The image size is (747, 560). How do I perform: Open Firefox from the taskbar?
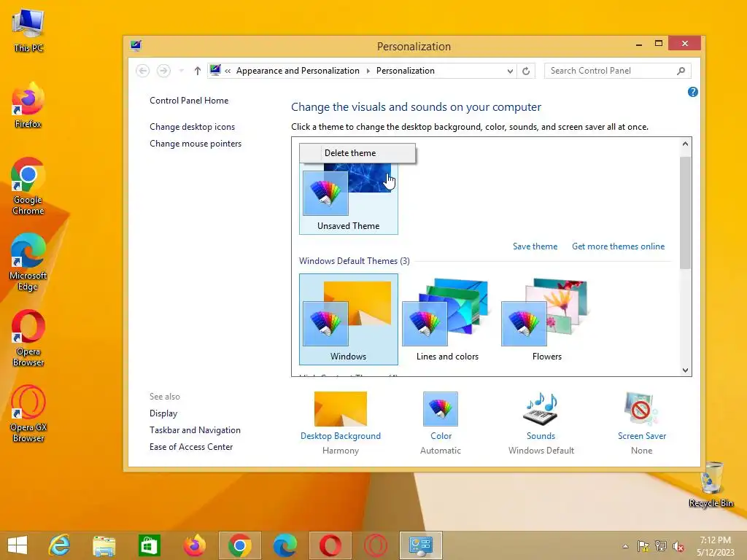tap(194, 545)
